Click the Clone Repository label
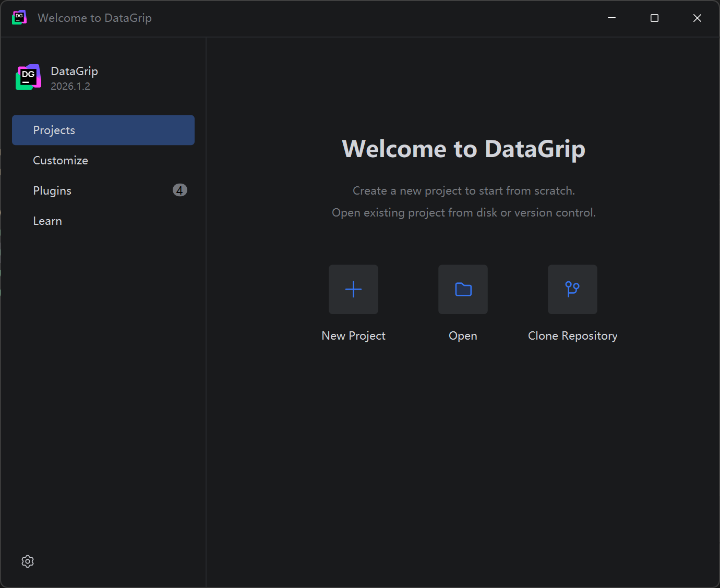 pyautogui.click(x=572, y=336)
